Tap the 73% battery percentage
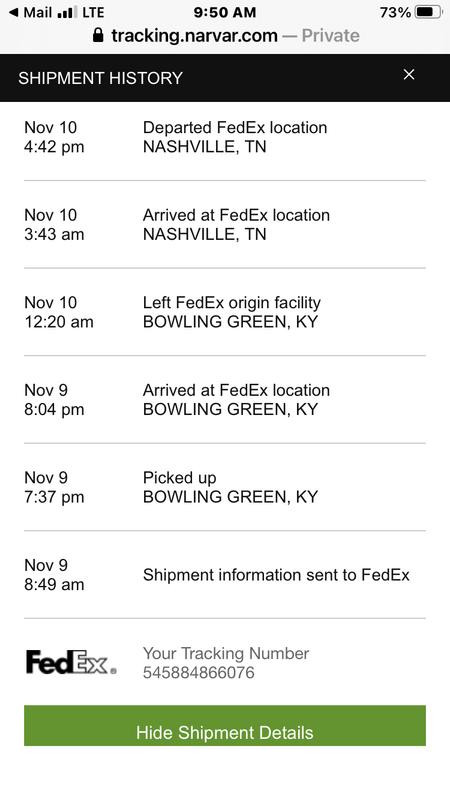Screen dimensions: 450x800 tap(395, 12)
